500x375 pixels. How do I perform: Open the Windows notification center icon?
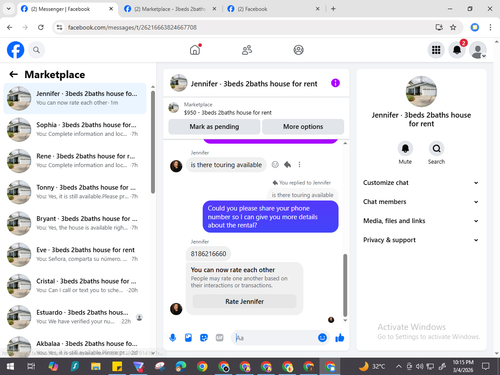486,367
